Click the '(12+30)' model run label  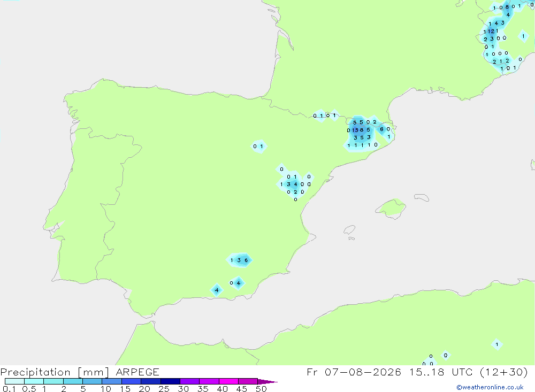(x=503, y=372)
